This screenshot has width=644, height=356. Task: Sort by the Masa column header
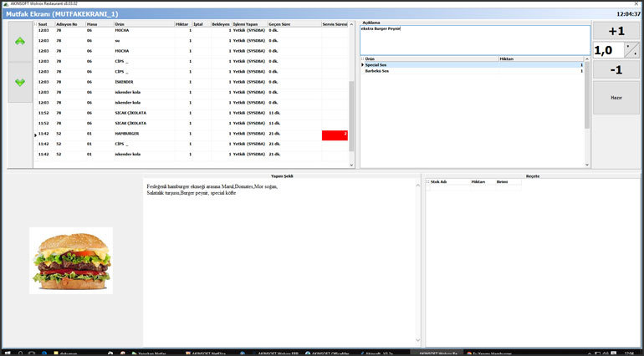tap(100, 24)
